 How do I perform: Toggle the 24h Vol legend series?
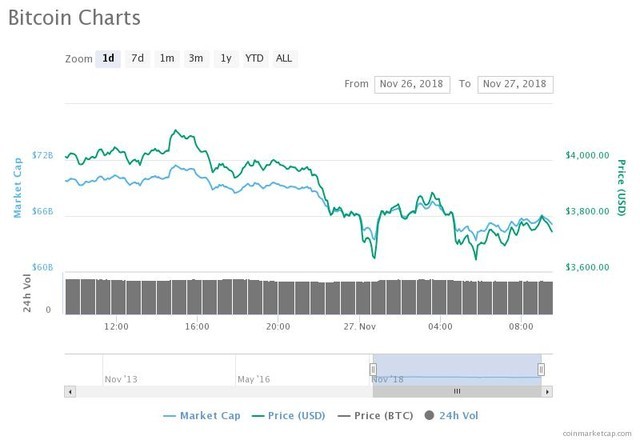pos(450,415)
